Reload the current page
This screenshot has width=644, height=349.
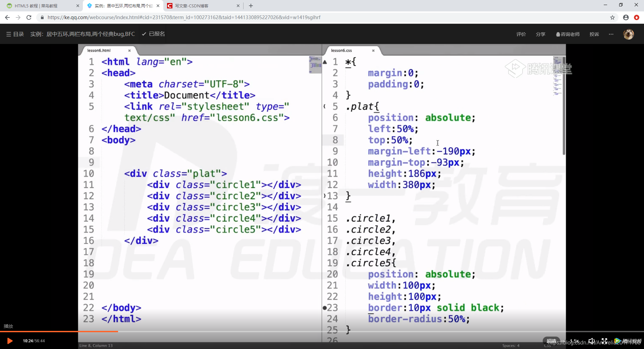(x=29, y=17)
